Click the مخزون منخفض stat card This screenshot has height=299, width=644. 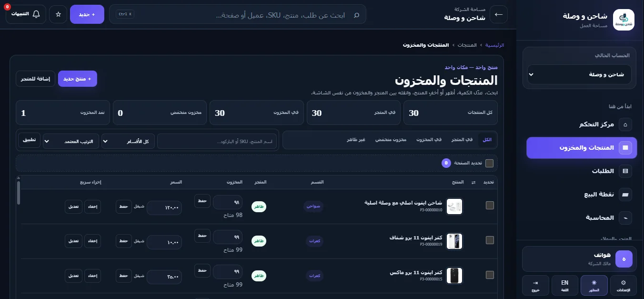point(160,113)
